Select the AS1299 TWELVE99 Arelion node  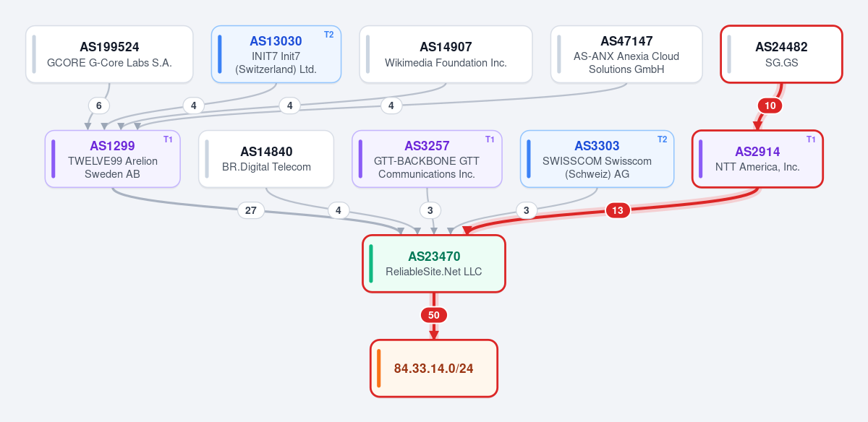(112, 159)
